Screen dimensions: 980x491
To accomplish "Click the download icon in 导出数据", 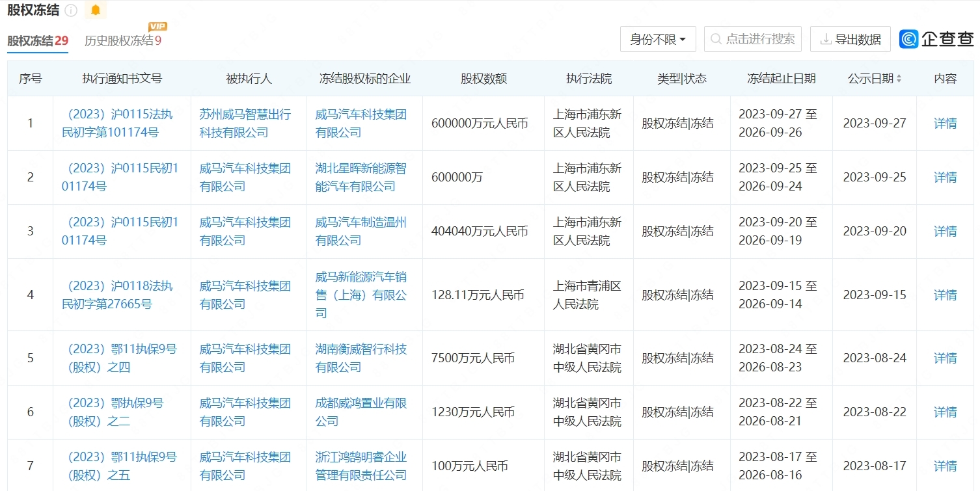I will coord(825,40).
